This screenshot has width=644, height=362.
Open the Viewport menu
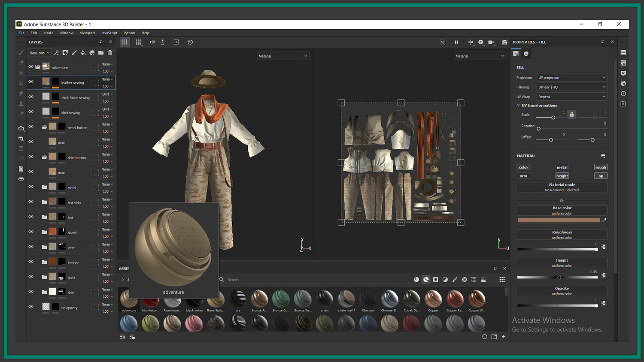pyautogui.click(x=87, y=33)
